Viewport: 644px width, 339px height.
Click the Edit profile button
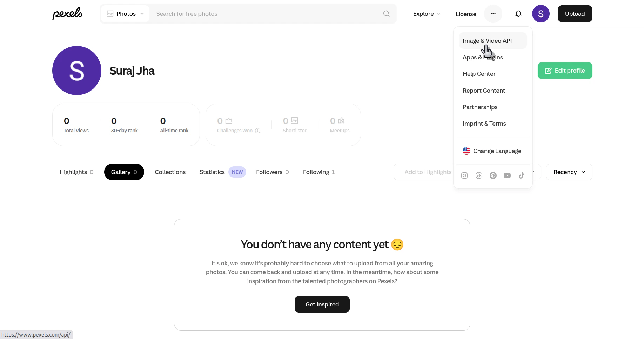[565, 71]
